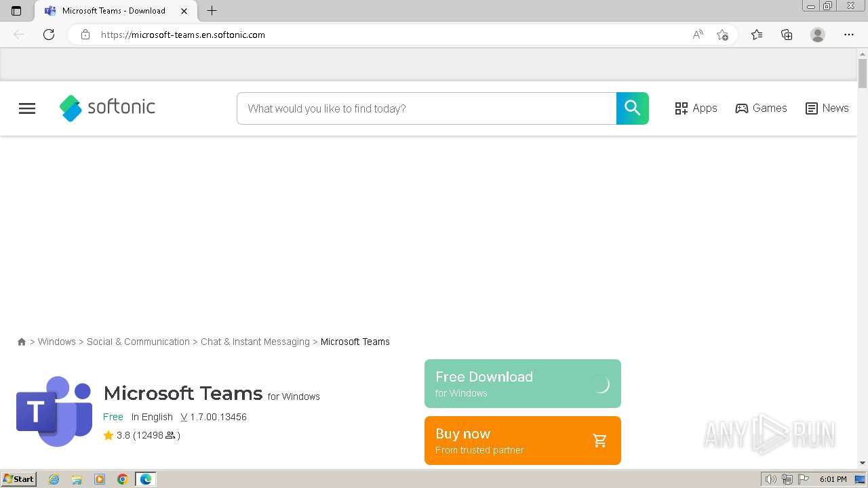The height and width of the screenshot is (488, 868).
Task: Click the home icon in the breadcrumb
Action: (x=22, y=342)
